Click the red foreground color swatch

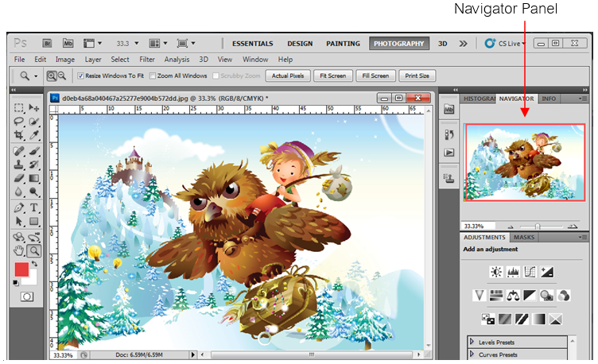click(21, 269)
